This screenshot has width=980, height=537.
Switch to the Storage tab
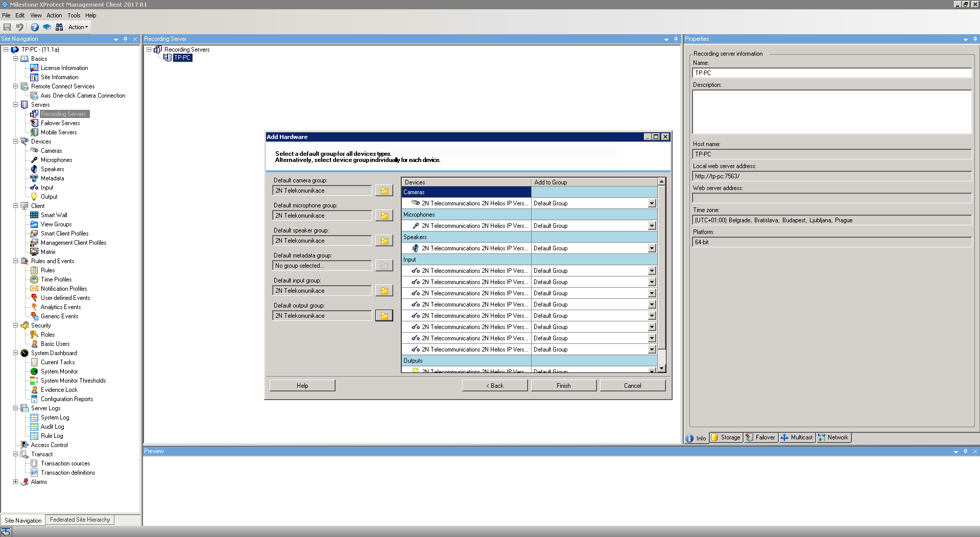coord(726,437)
